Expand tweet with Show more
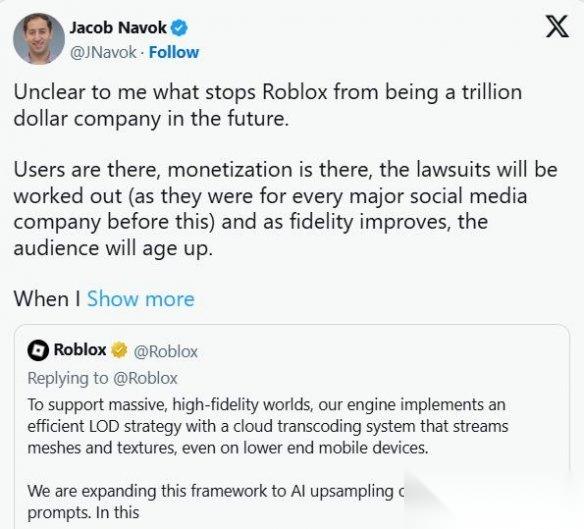 click(x=141, y=299)
